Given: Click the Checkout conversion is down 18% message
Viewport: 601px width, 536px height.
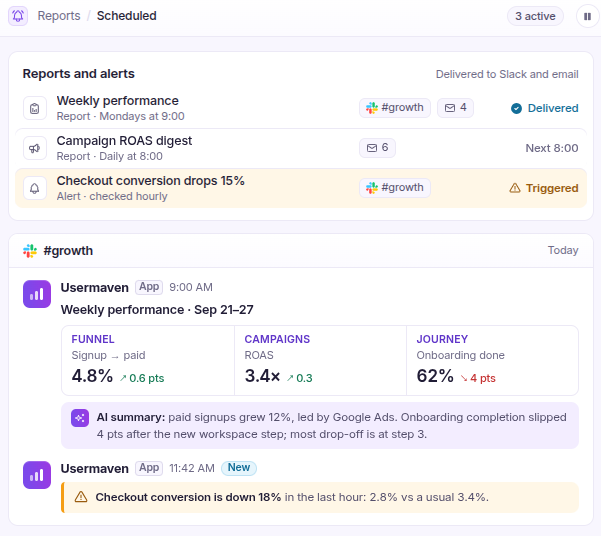Looking at the screenshot, I should [x=320, y=497].
